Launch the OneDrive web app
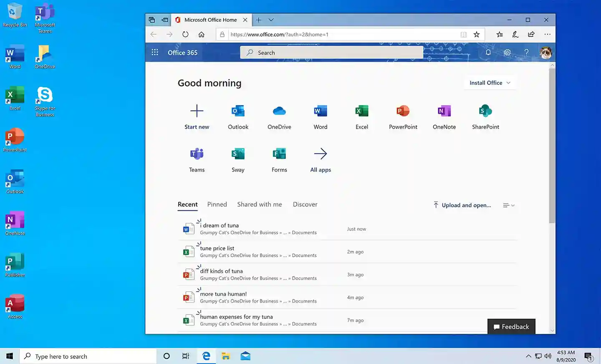The image size is (601, 364). pos(279,111)
